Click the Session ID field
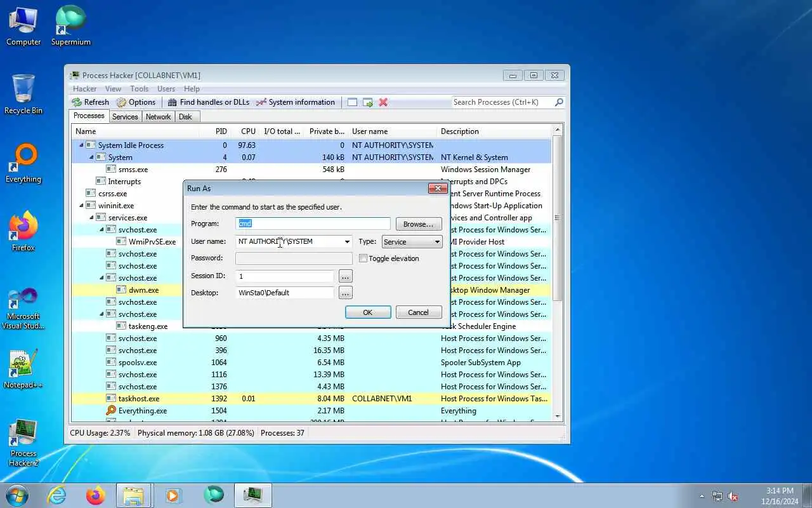 point(284,276)
